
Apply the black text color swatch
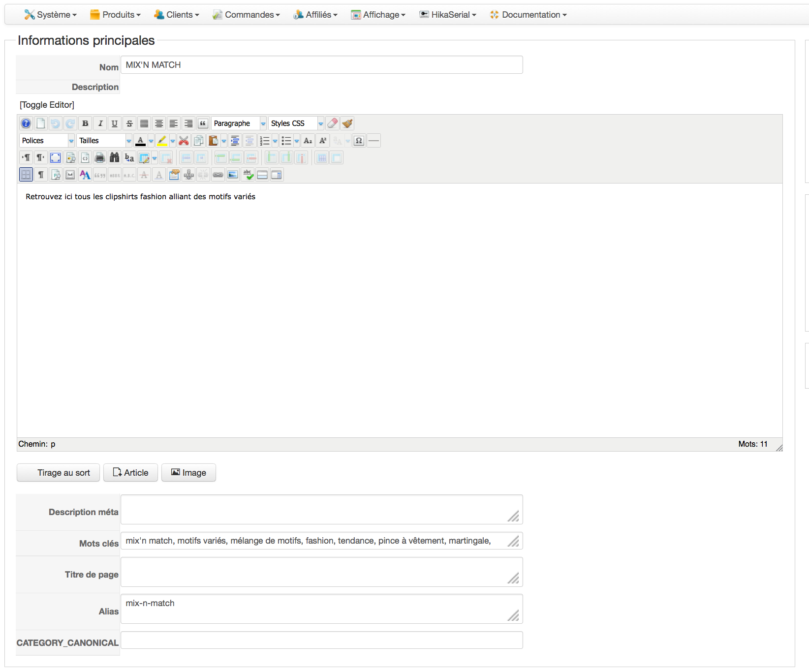140,141
